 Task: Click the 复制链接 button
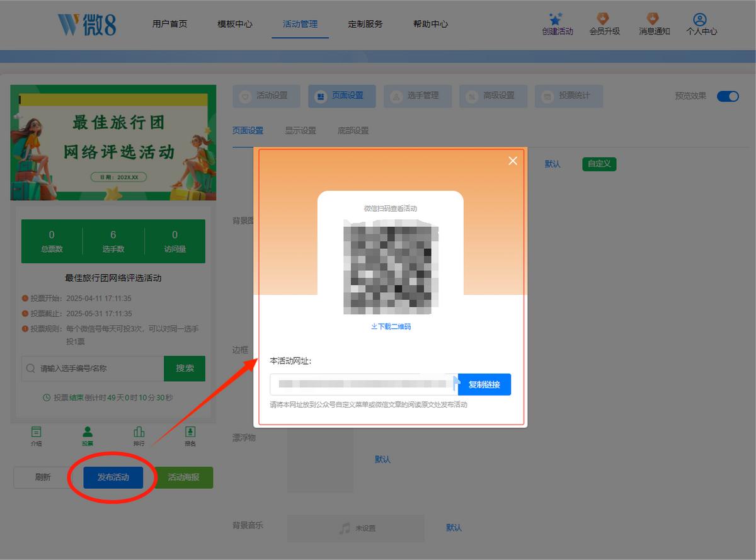[x=484, y=384]
